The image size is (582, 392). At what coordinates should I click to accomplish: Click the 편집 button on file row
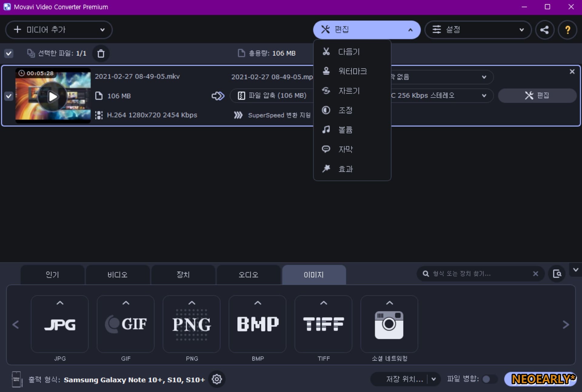pyautogui.click(x=537, y=95)
